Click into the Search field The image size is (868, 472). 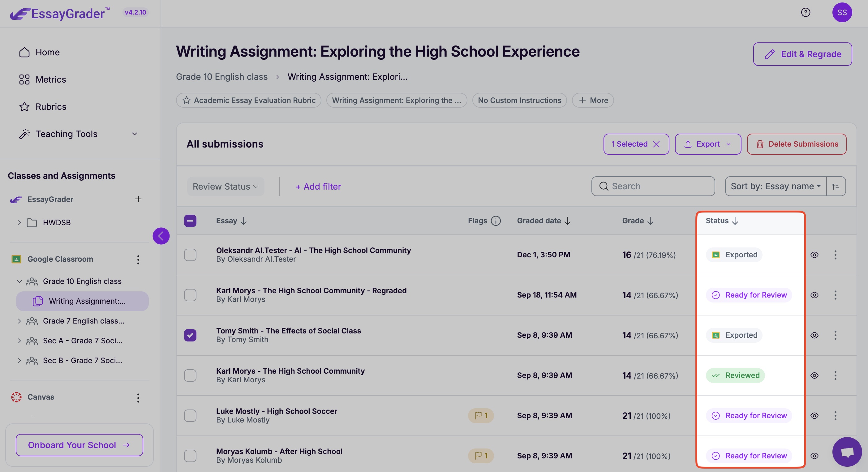click(x=657, y=186)
